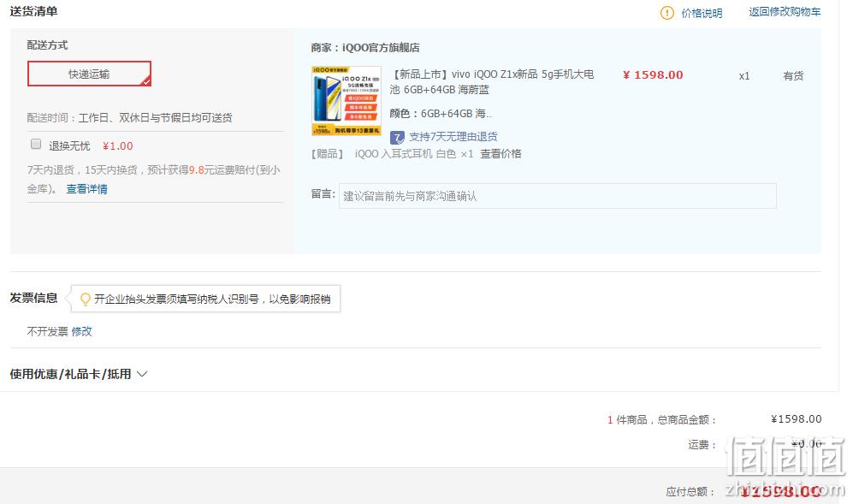Image resolution: width=853 pixels, height=504 pixels.
Task: Click the 颜色：6GB+64GB color spec text
Action: [441, 114]
